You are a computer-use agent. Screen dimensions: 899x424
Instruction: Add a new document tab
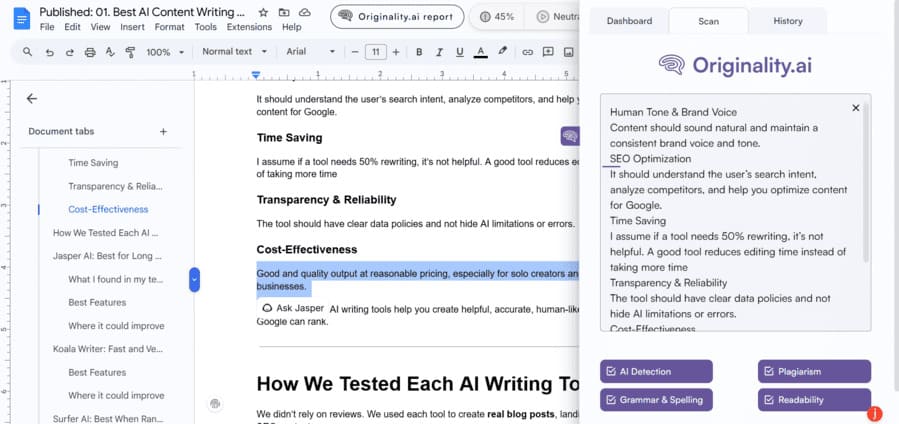pos(163,132)
